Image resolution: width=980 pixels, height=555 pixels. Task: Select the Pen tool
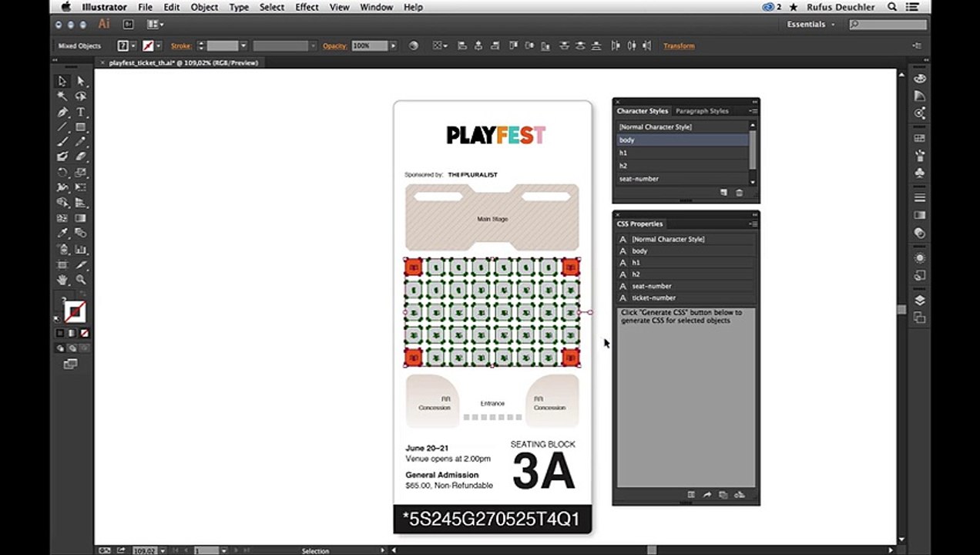62,113
